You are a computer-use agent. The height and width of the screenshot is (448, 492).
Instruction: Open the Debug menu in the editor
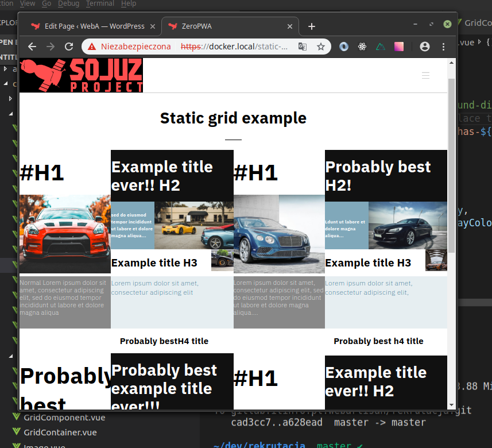tap(68, 3)
